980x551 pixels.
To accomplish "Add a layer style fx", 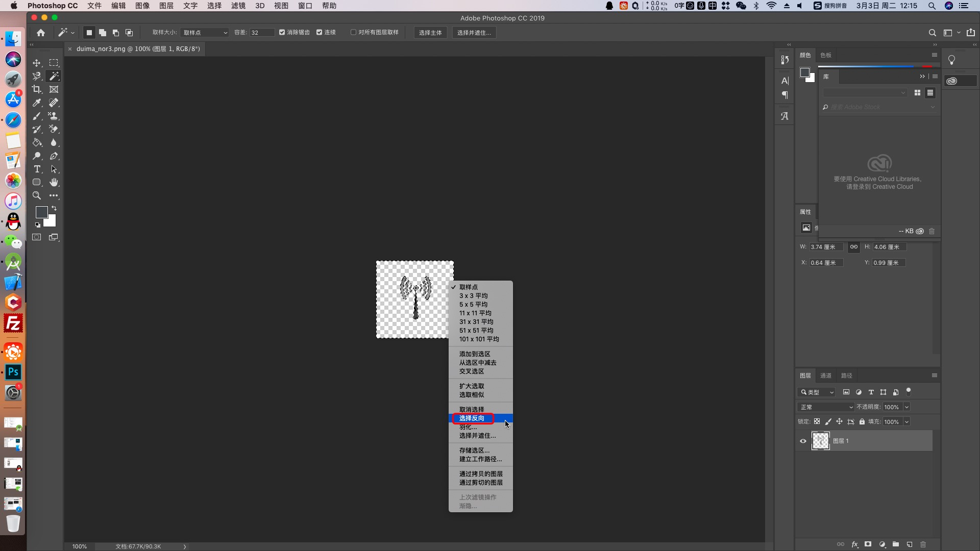I will coord(854,544).
